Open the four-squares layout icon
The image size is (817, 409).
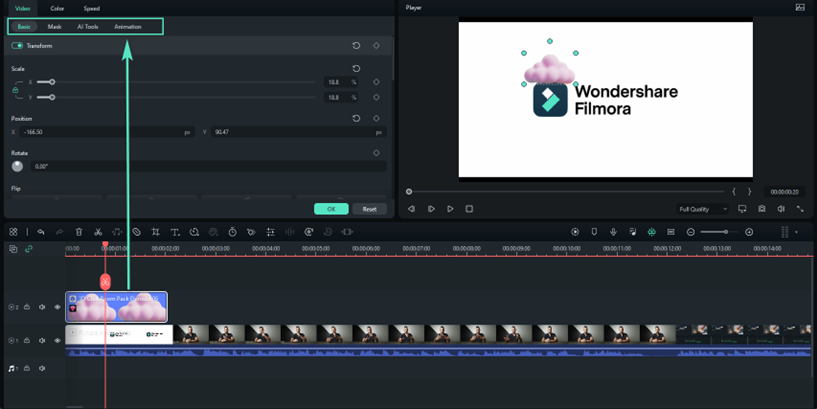pos(14,232)
